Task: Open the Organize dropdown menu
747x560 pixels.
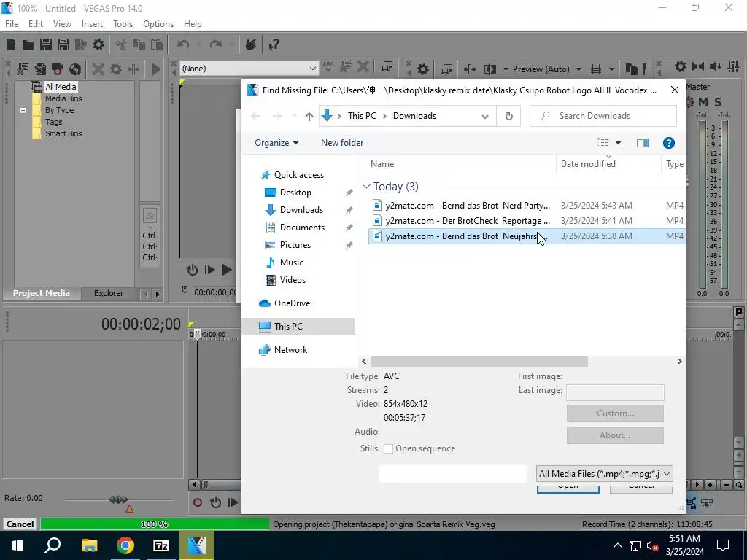Action: tap(276, 143)
